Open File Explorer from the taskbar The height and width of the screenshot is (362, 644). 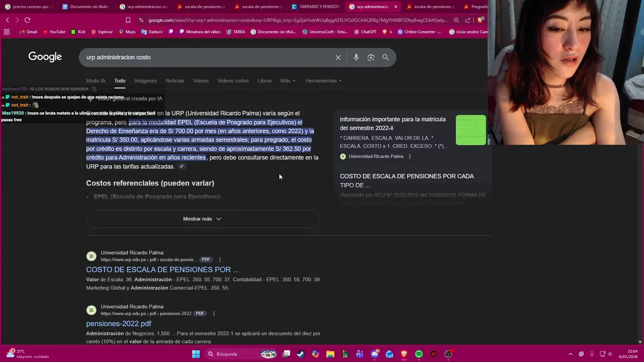(x=330, y=354)
